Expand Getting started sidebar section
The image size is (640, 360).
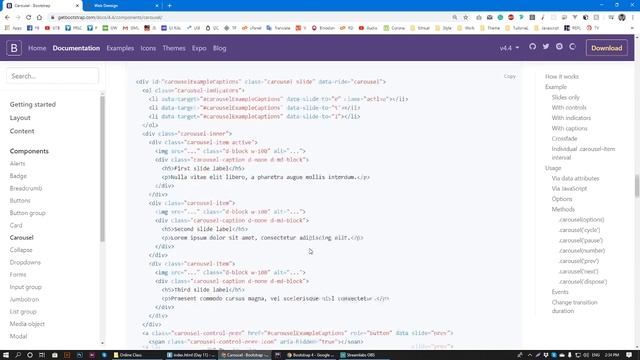point(33,104)
